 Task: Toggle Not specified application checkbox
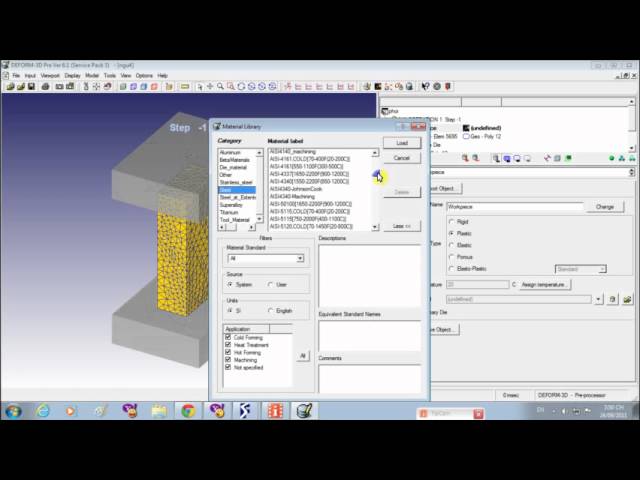click(228, 367)
